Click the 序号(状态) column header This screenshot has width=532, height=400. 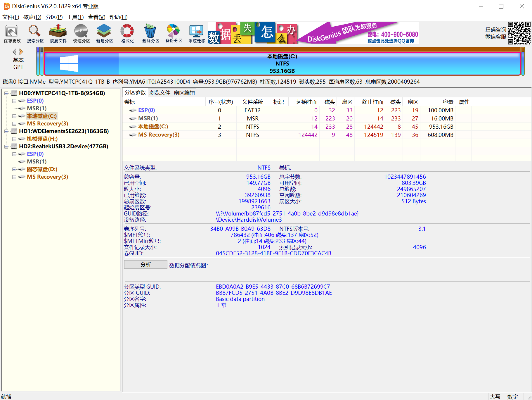point(221,102)
